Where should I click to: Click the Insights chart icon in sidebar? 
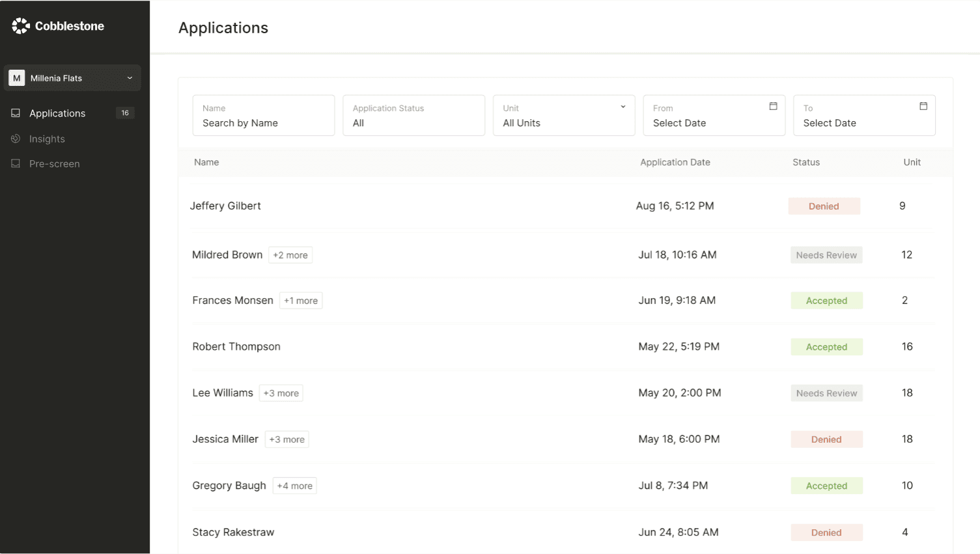(x=16, y=139)
